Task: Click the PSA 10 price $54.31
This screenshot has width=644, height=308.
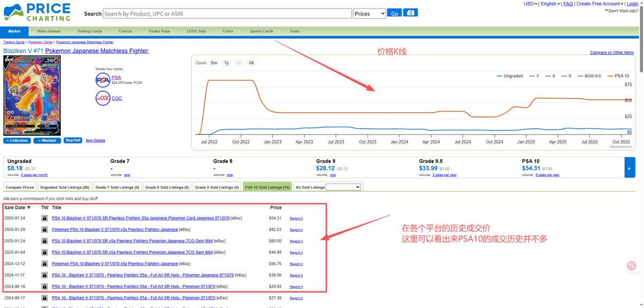Action: click(531, 168)
